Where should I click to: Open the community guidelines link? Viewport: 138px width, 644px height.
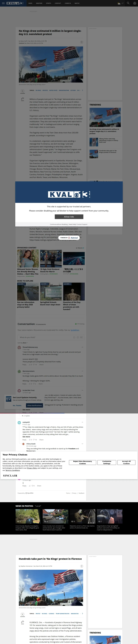coord(75,330)
